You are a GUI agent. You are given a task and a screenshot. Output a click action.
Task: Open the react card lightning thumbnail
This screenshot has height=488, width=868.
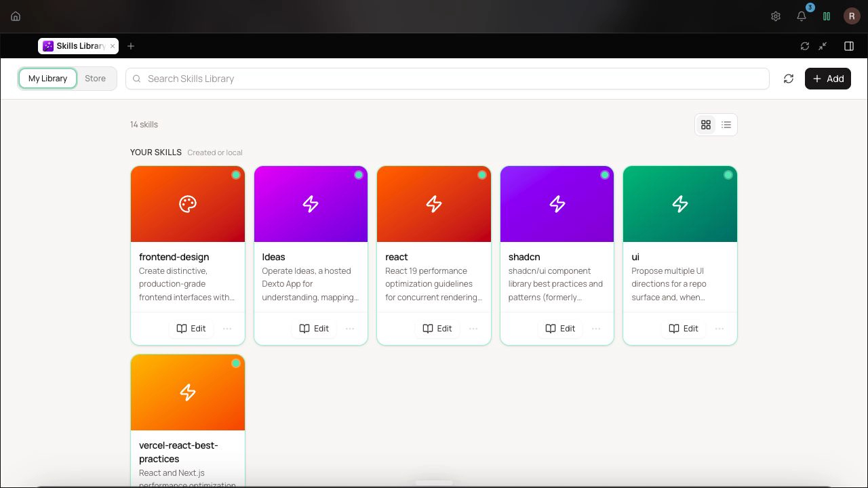pyautogui.click(x=434, y=204)
